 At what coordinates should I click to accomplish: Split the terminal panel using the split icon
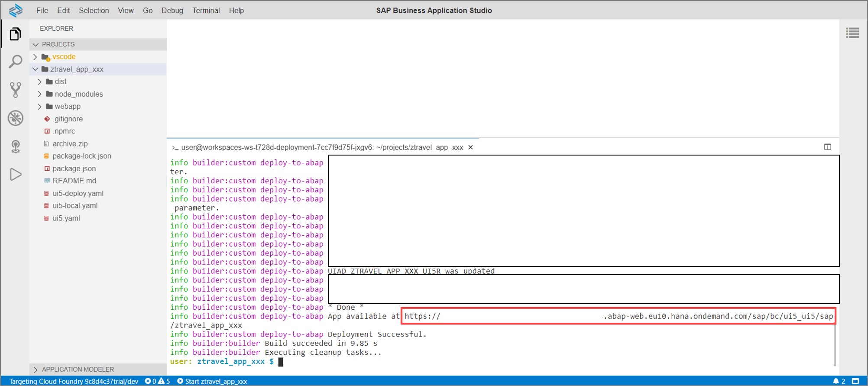click(x=828, y=147)
